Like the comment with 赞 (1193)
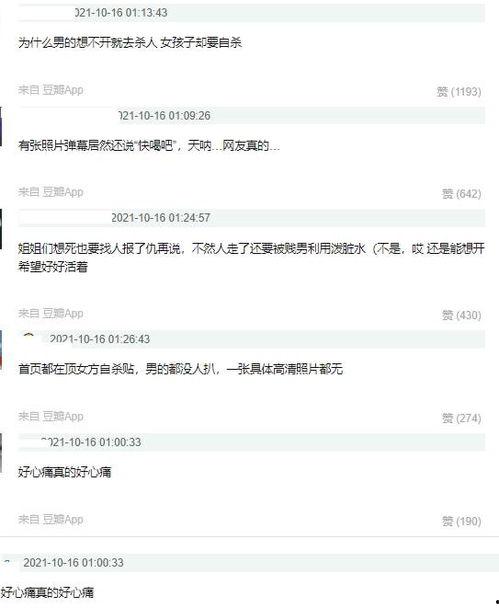This screenshot has height=608, width=499. (x=459, y=92)
